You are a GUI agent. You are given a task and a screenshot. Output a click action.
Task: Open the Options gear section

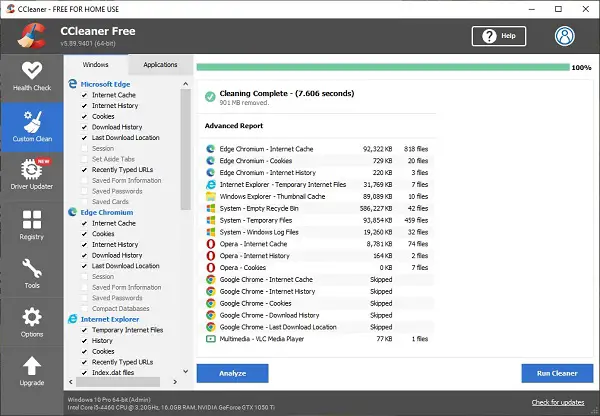[x=32, y=322]
